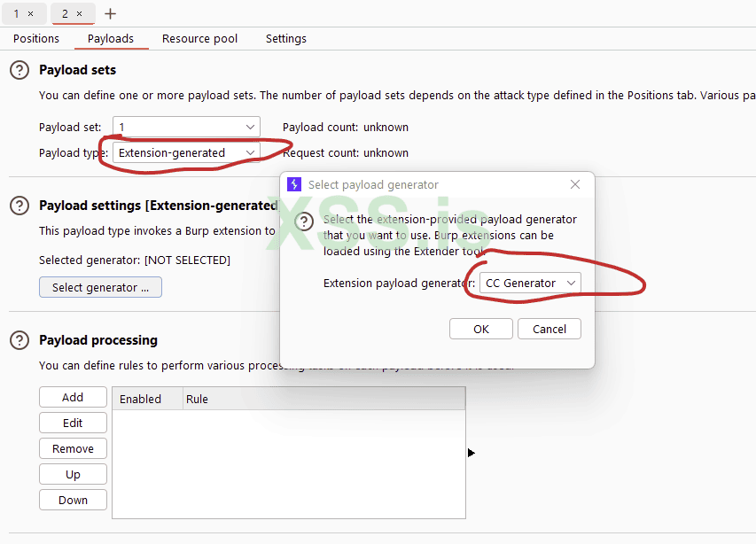Move processing rule Down
The height and width of the screenshot is (544, 756).
(x=73, y=501)
